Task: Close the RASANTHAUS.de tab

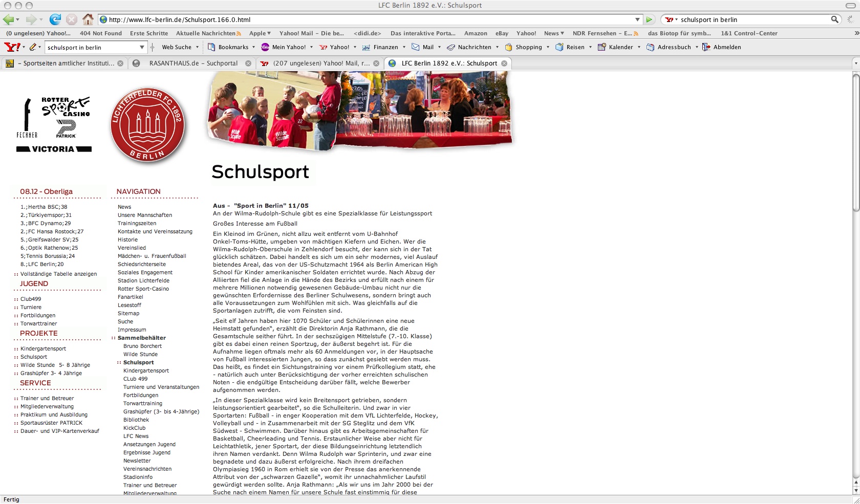Action: 248,63
